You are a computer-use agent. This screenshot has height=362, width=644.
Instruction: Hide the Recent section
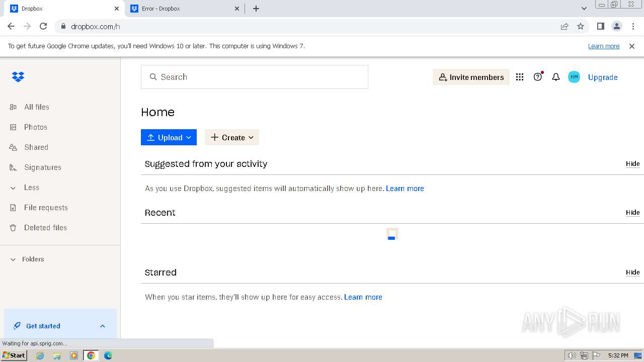point(632,213)
